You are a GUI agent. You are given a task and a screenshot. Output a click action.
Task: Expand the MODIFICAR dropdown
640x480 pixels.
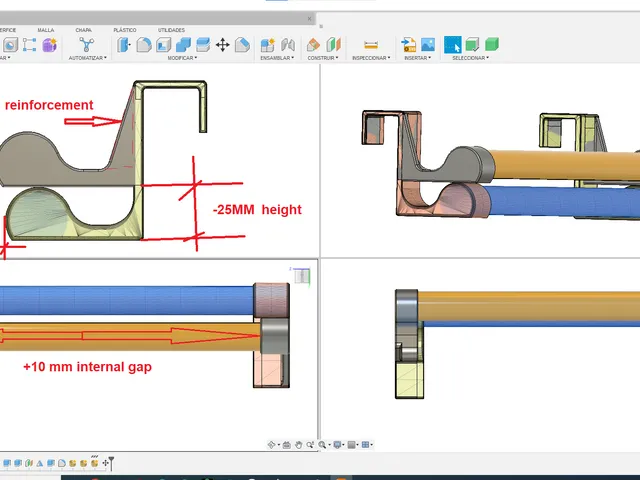click(x=182, y=58)
